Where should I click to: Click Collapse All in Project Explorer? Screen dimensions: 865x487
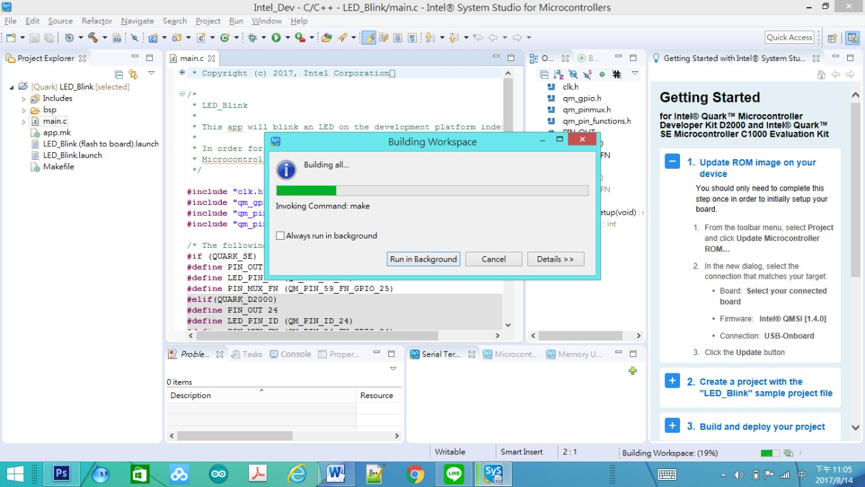point(119,74)
